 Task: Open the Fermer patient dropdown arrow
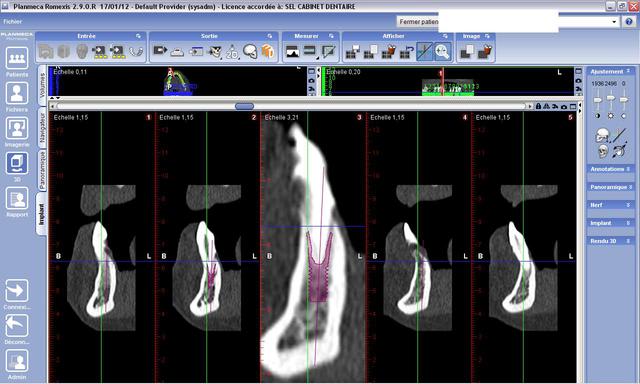(614, 22)
